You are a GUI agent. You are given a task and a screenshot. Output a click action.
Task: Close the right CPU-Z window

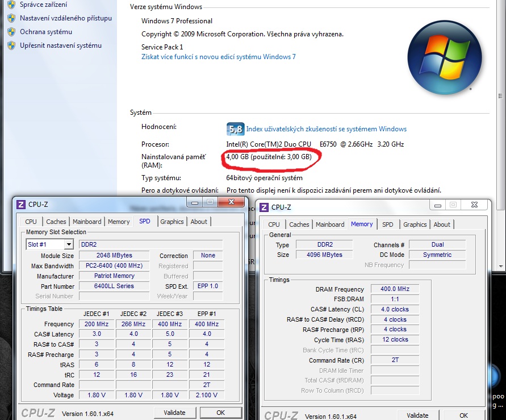pyautogui.click(x=474, y=205)
